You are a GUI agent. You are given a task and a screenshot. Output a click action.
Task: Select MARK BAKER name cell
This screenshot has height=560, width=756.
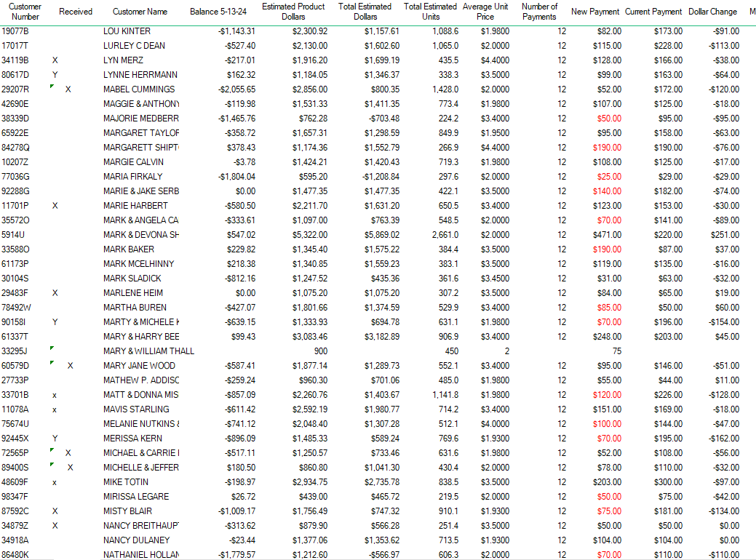point(129,249)
